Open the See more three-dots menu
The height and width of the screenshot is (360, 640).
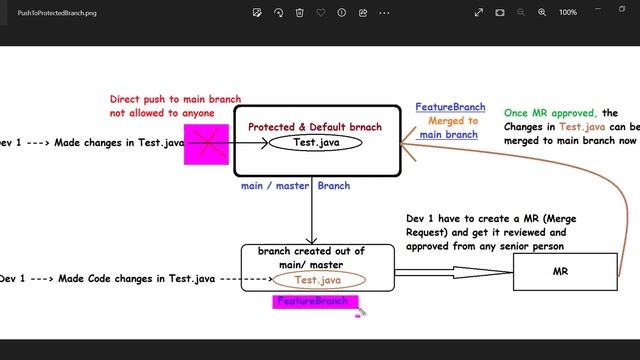384,13
